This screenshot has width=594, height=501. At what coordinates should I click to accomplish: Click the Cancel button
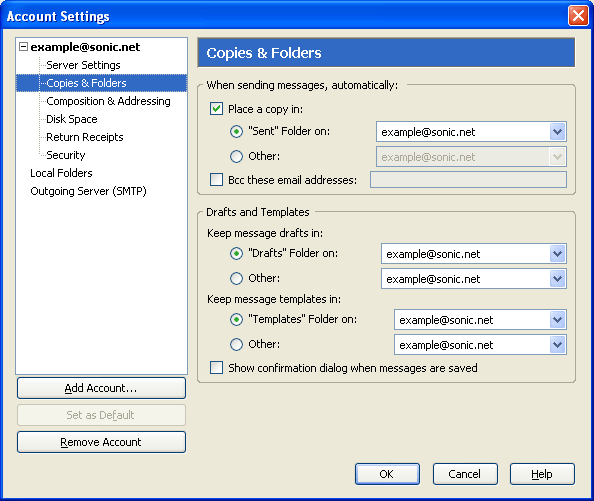(x=465, y=474)
